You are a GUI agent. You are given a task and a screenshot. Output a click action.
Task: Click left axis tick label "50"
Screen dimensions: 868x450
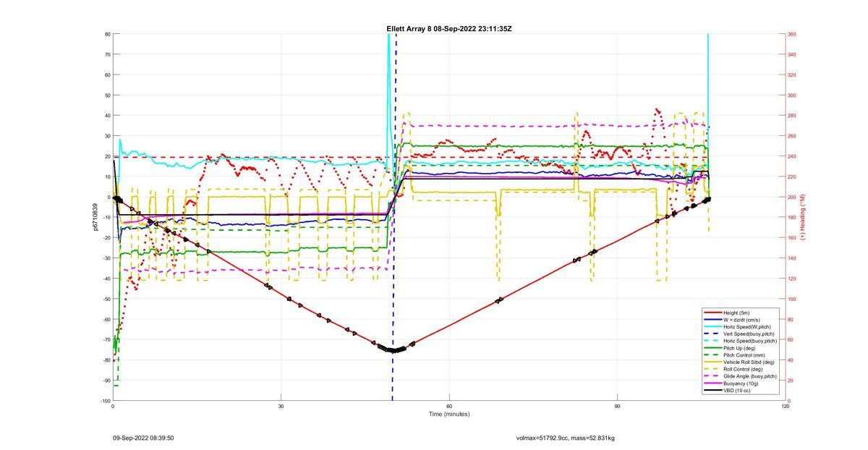click(x=107, y=95)
